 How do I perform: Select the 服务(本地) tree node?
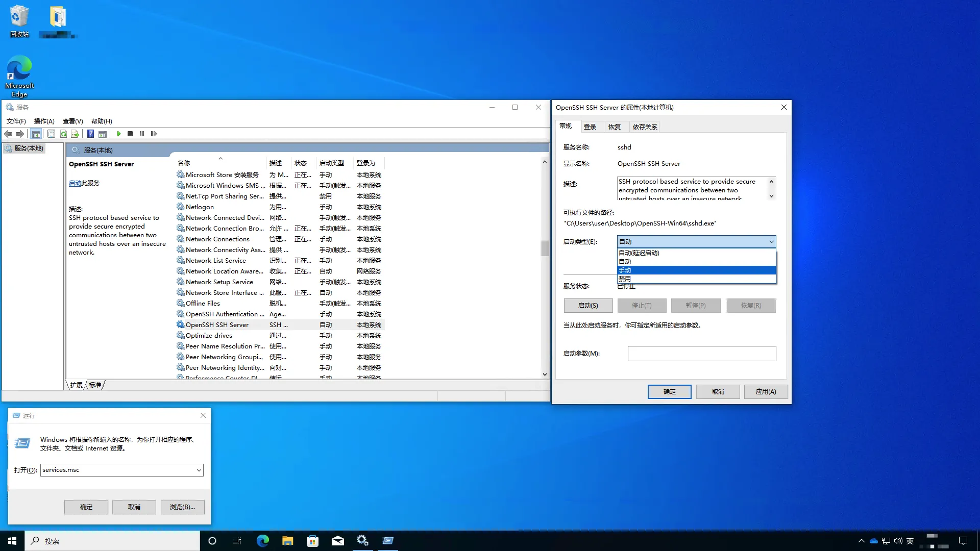(29, 148)
